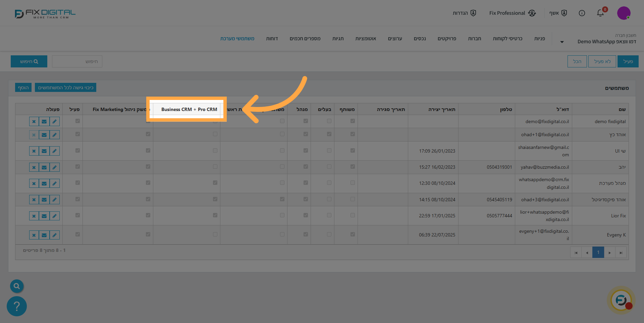The height and width of the screenshot is (323, 644).
Task: Open the info icon in the top bar
Action: point(582,13)
